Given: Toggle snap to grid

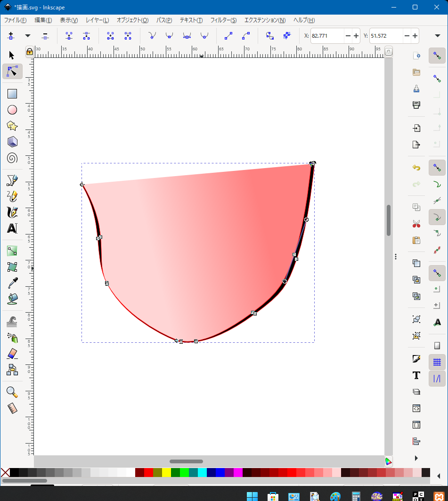Looking at the screenshot, I should coord(437,362).
